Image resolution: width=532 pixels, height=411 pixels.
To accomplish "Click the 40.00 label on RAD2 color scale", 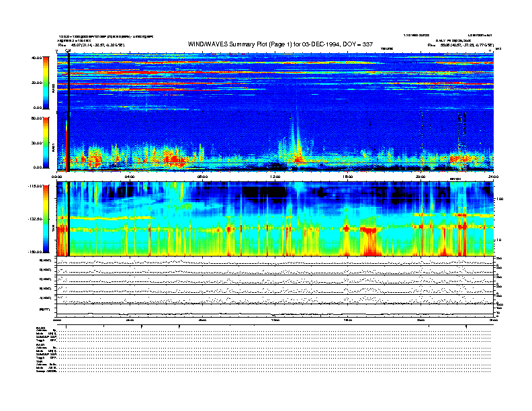I will [x=36, y=58].
